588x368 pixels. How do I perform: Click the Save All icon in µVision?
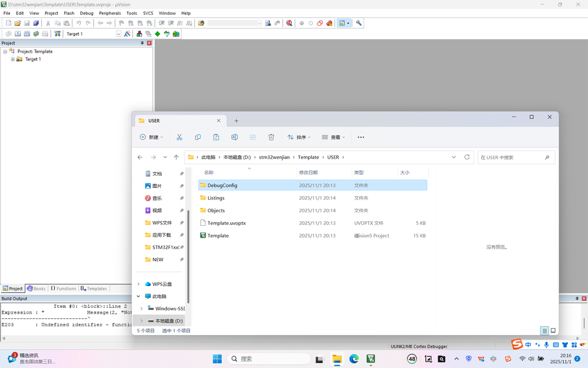click(x=35, y=23)
